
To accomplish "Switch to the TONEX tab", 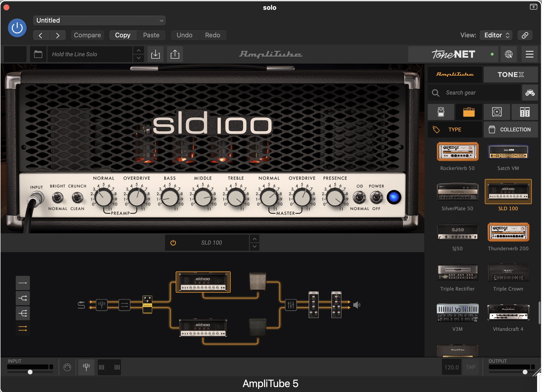I will coord(511,74).
